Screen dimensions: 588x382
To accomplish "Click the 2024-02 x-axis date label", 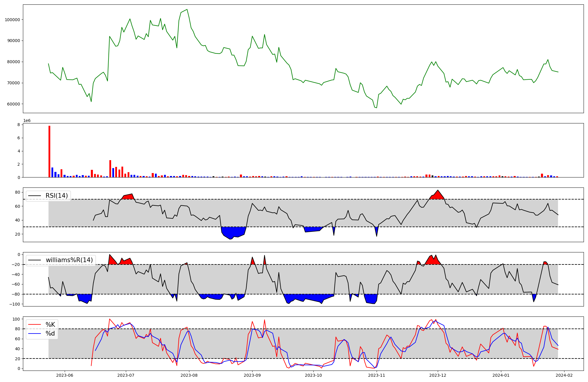I will click(564, 375).
